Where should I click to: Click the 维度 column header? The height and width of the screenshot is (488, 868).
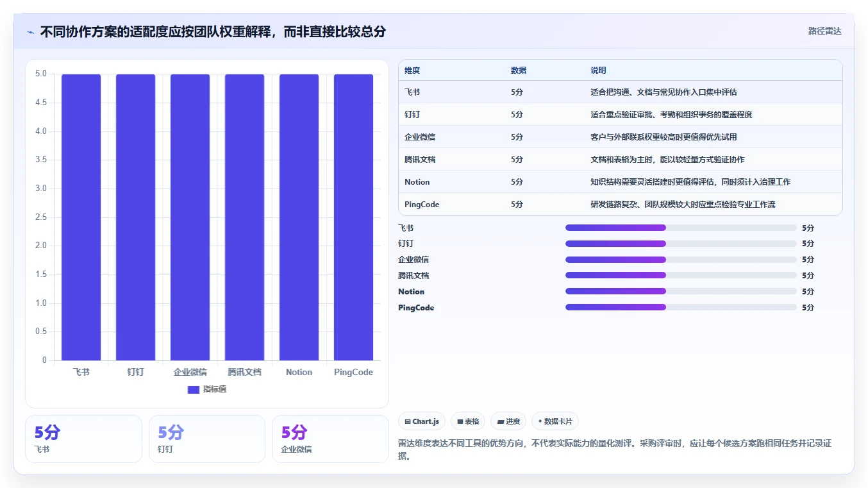[x=412, y=71]
